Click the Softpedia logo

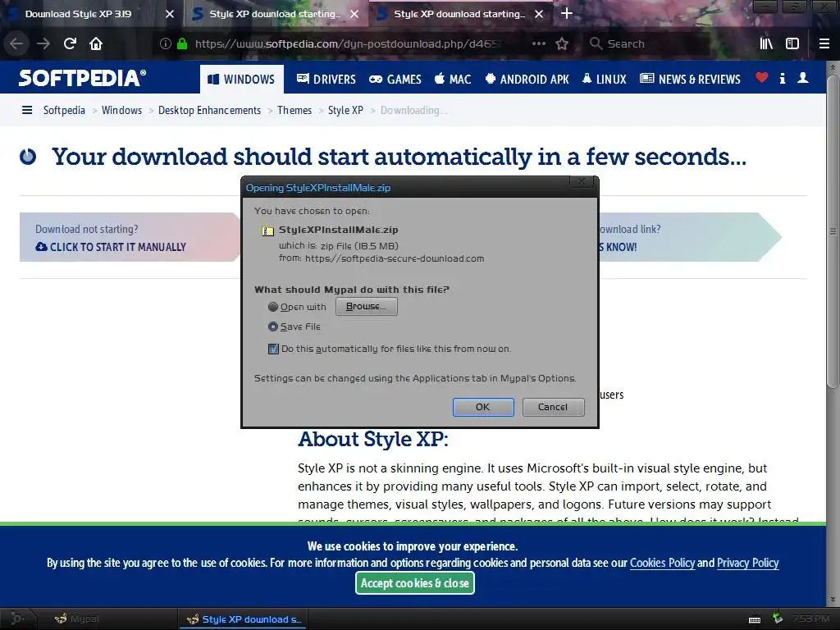(82, 78)
